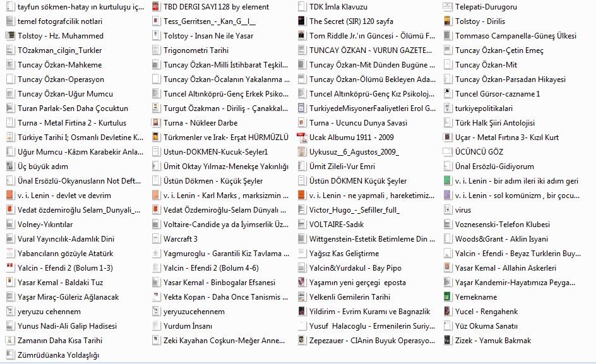Click the green icon of Lenin - bir adım ileri iki adım geri
Viewport: 596px width, 364px height.
(x=448, y=181)
